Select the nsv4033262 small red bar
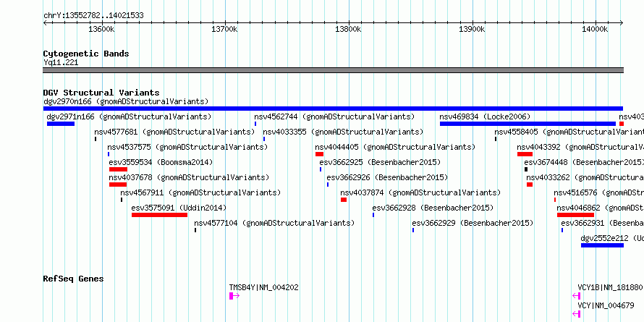The height and width of the screenshot is (322, 644). 530,185
